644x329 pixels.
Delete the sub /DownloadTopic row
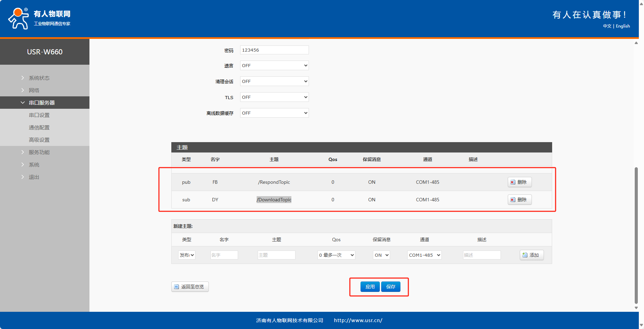tap(519, 200)
